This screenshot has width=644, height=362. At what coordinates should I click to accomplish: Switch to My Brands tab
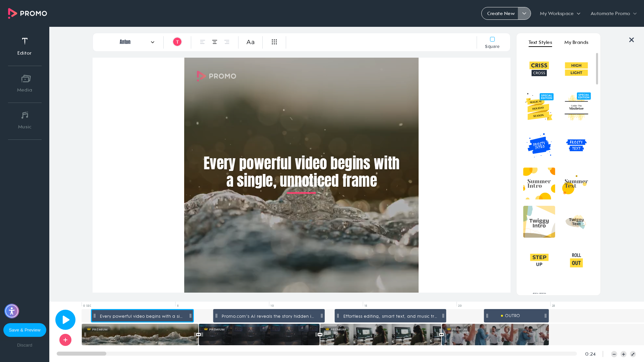click(576, 42)
